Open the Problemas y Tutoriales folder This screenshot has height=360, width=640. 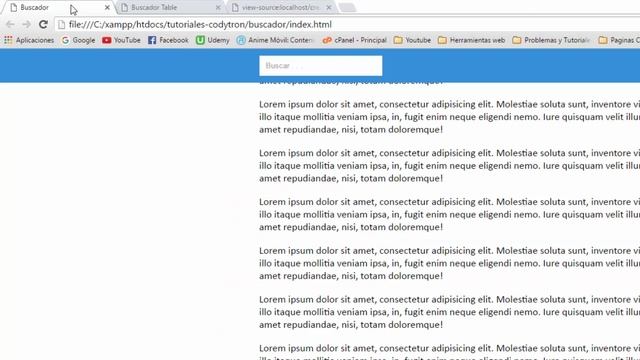click(551, 40)
